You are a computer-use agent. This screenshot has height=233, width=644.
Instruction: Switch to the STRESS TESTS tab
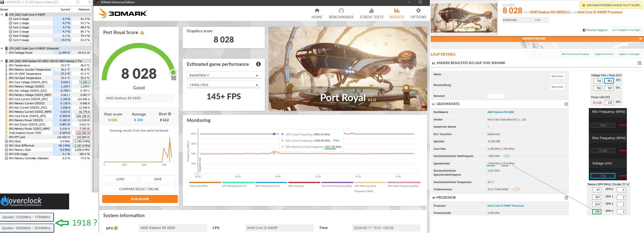(x=371, y=13)
